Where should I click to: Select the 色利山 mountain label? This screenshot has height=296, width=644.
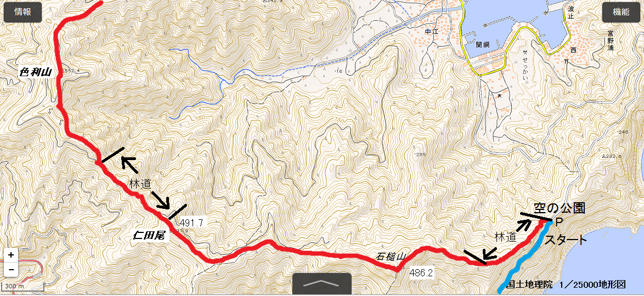[36, 73]
